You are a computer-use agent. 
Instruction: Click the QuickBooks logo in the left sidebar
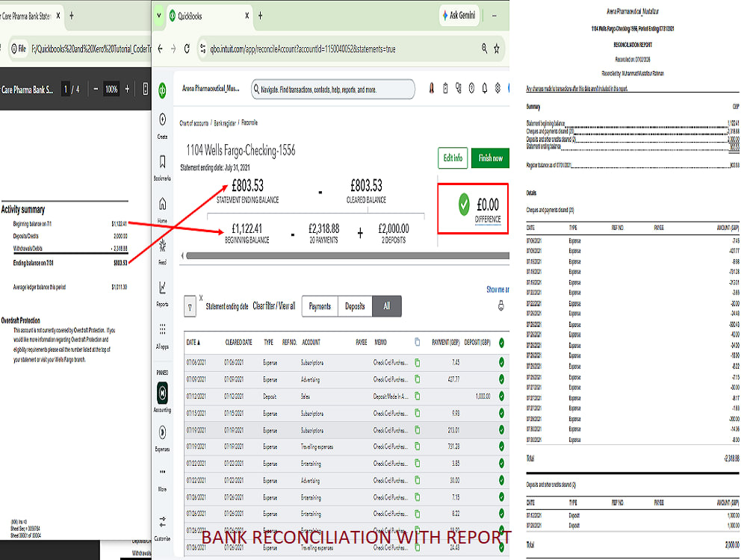tap(162, 90)
